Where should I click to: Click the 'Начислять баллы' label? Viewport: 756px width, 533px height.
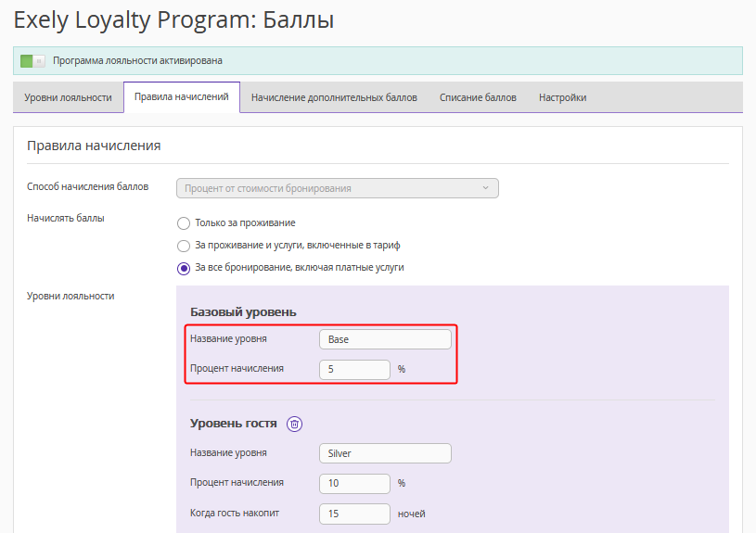(x=66, y=219)
